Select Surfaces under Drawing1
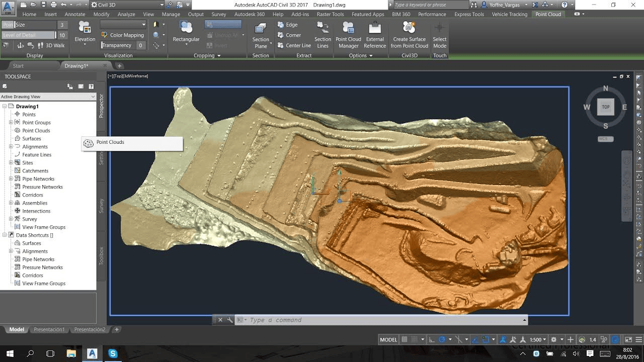The image size is (644, 362). coord(31,138)
